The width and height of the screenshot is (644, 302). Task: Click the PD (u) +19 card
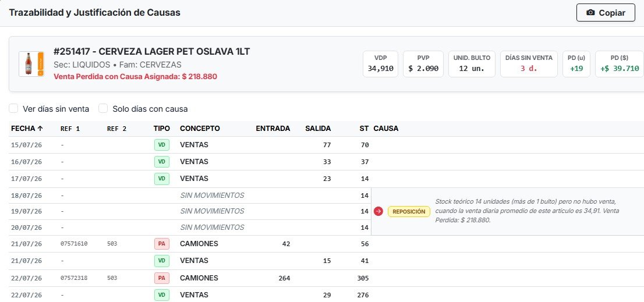576,63
